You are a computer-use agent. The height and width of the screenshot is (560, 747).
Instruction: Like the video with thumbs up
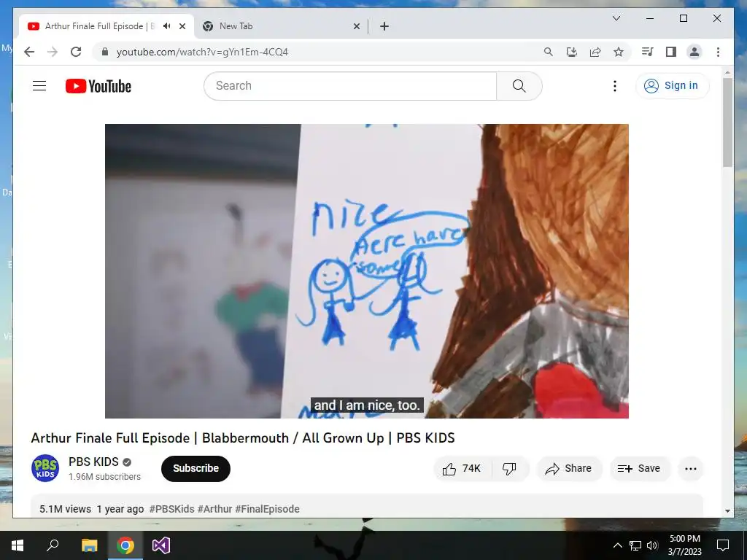click(462, 469)
